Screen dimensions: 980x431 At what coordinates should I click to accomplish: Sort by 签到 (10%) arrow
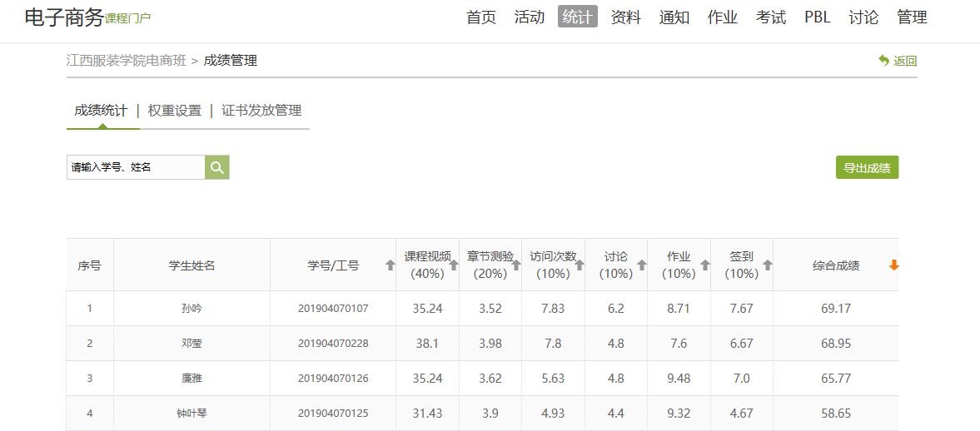768,265
